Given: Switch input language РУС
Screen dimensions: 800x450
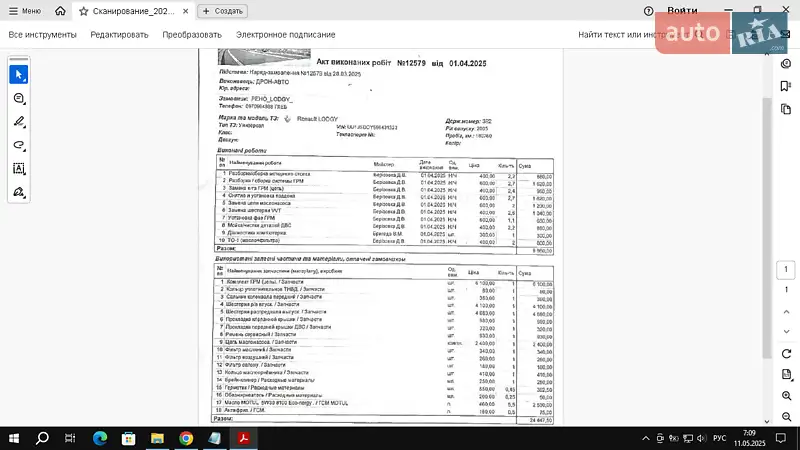Looking at the screenshot, I should coord(719,438).
